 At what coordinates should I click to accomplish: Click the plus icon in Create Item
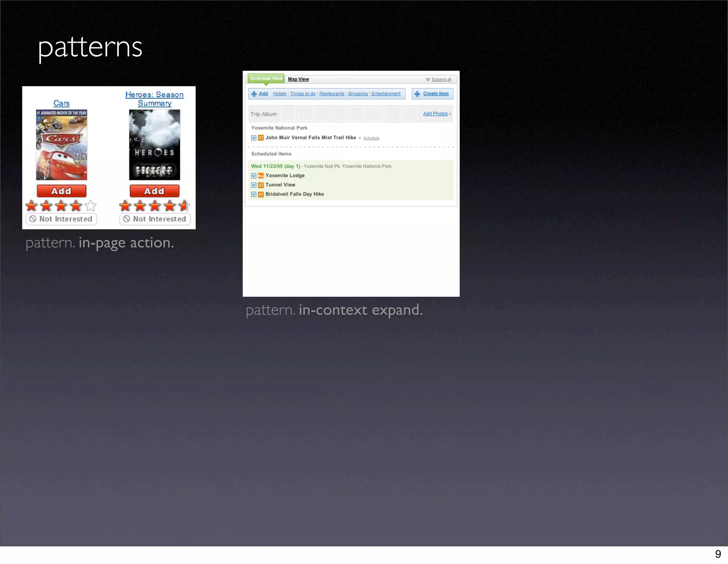point(417,94)
